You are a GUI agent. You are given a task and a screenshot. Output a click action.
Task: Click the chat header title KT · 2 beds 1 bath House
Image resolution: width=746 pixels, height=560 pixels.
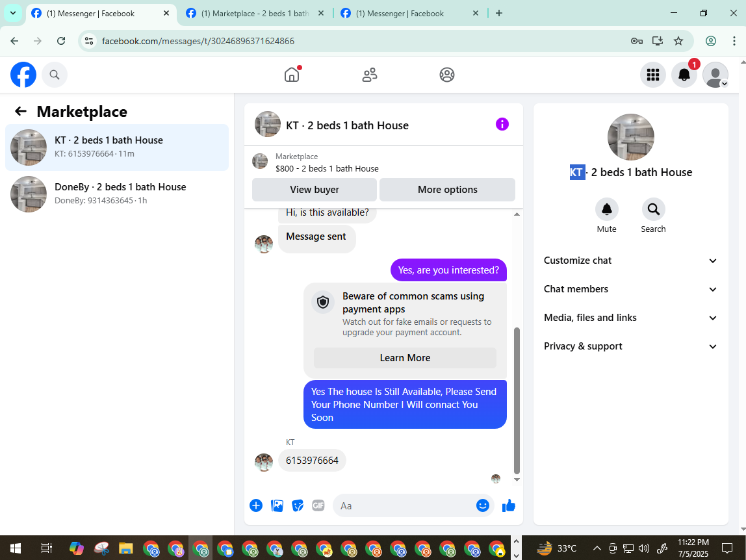[x=347, y=125]
